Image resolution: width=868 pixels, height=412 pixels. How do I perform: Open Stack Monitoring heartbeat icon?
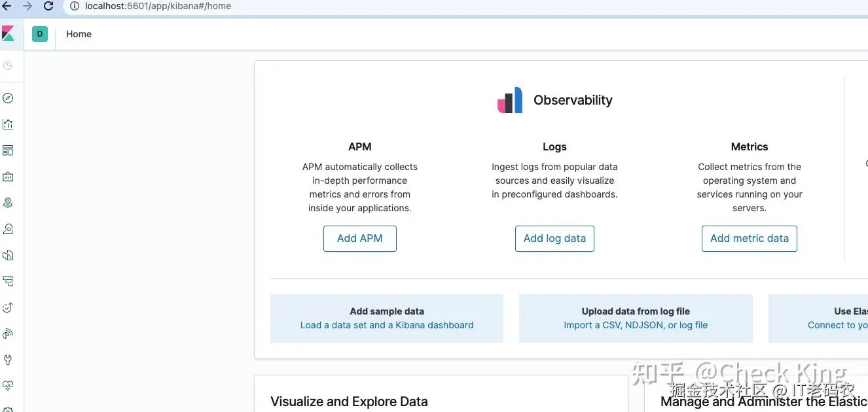pyautogui.click(x=8, y=386)
